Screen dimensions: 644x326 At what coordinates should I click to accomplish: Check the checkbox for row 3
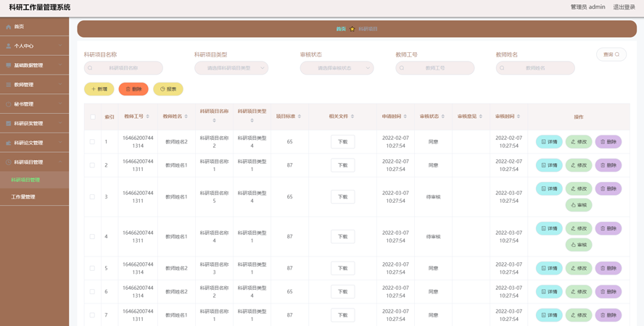coord(92,197)
